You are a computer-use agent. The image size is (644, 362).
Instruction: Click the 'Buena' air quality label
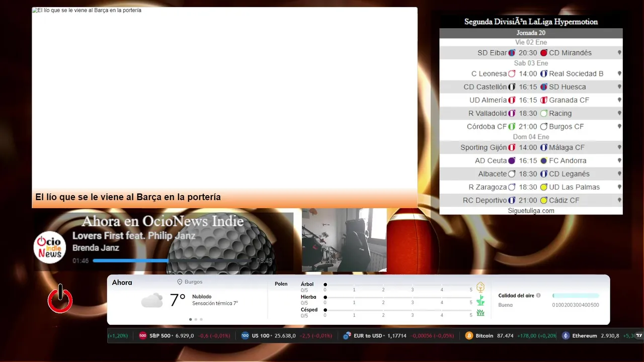pos(505,305)
